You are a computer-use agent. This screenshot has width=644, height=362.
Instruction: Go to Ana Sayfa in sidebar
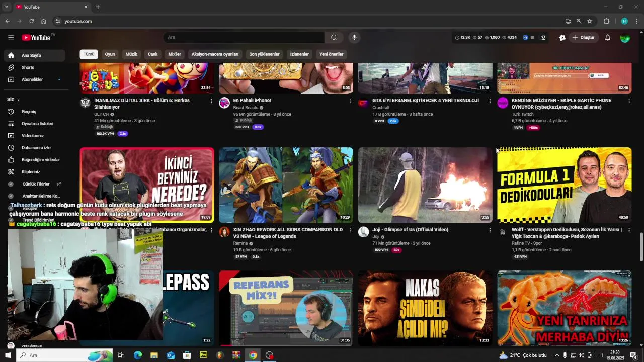(x=34, y=55)
